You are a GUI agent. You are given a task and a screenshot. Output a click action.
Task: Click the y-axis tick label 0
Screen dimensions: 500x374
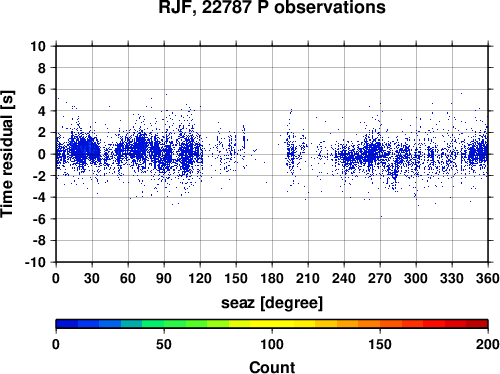pos(42,154)
